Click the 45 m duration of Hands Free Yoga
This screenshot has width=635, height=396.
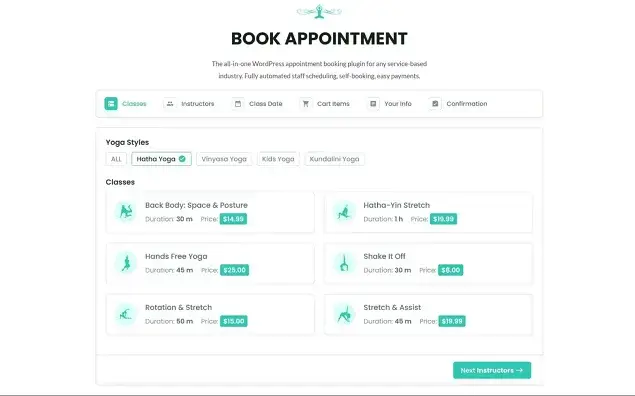click(x=185, y=270)
